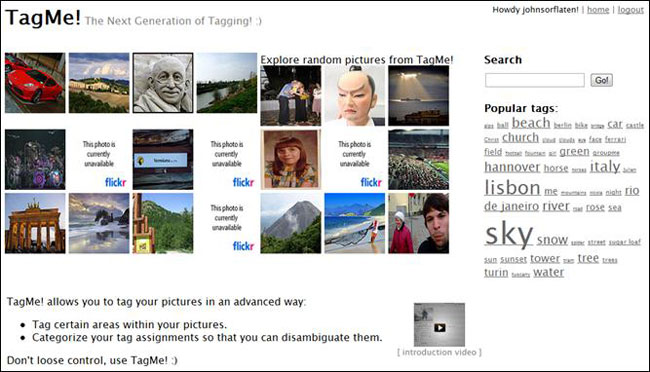Click the Search text field
The image size is (650, 372).
[535, 80]
